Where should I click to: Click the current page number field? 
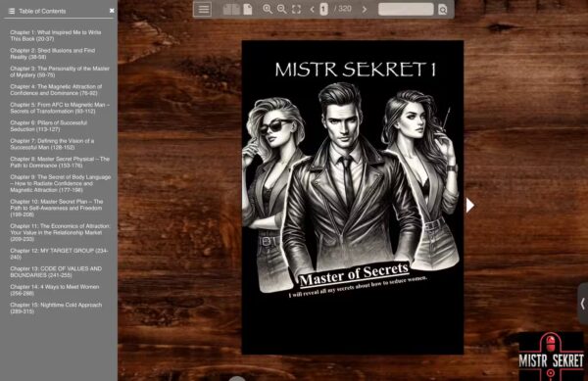click(x=323, y=9)
